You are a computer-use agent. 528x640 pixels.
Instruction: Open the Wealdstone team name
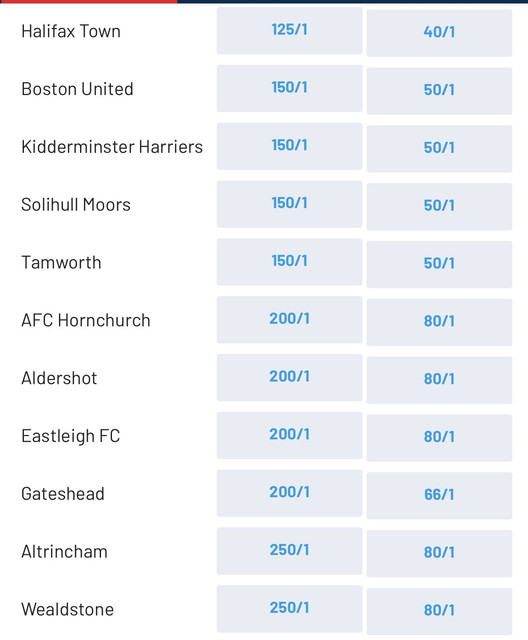(68, 609)
